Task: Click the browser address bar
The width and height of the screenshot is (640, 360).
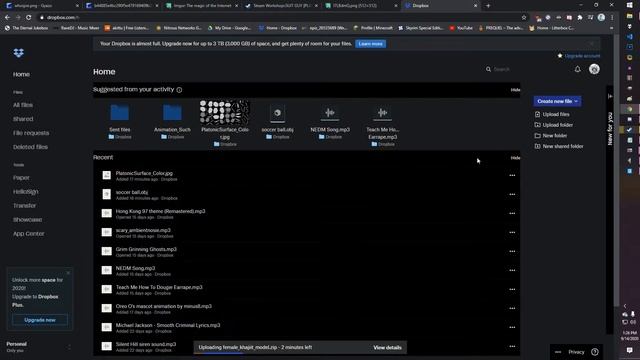Action: [282, 18]
